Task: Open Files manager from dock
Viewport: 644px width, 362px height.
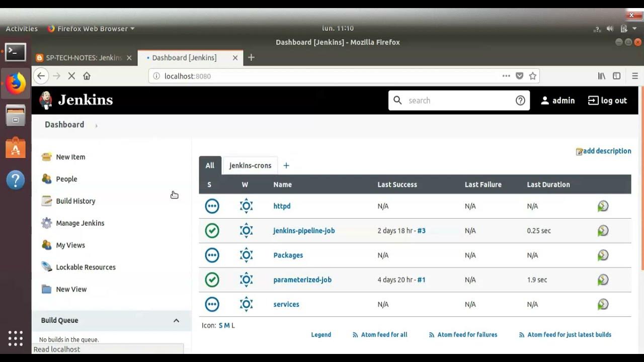Action: click(x=16, y=116)
